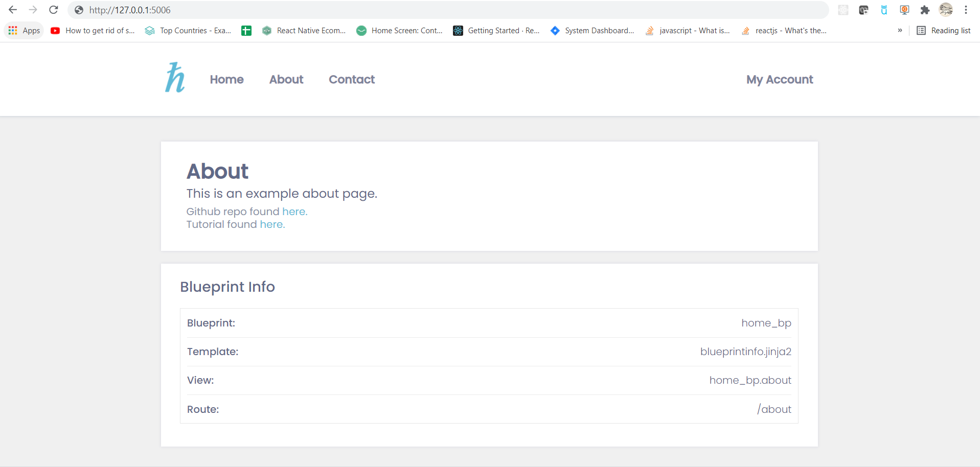Follow the Tutorial 'here.' link

click(x=272, y=224)
